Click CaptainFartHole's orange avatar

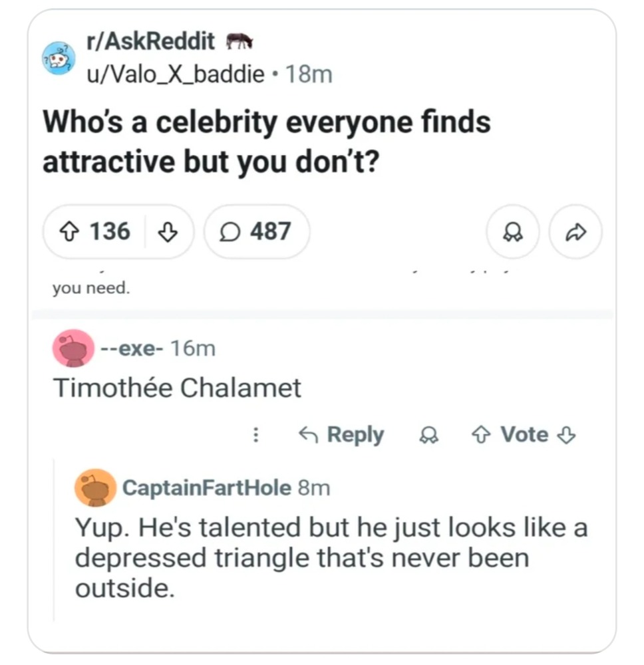pyautogui.click(x=95, y=487)
